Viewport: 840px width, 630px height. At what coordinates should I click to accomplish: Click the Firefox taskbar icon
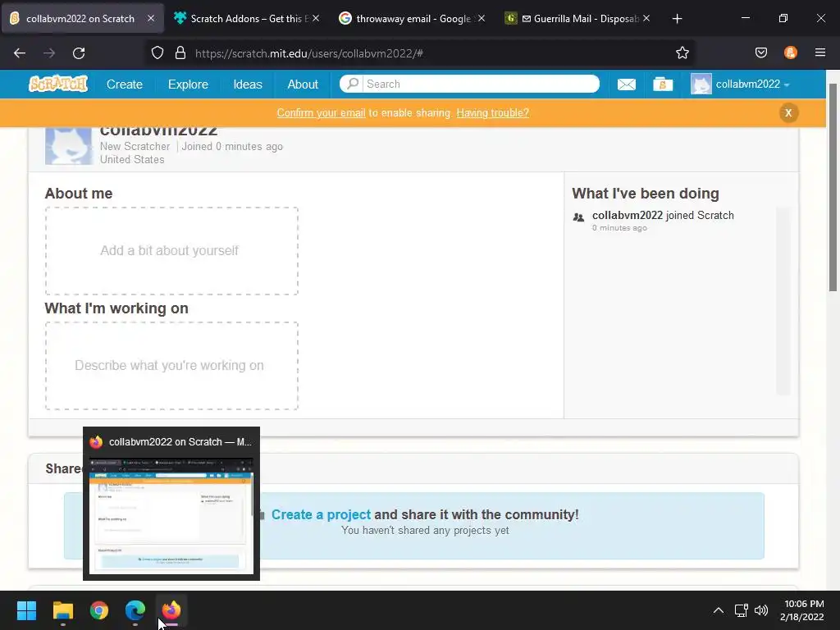pyautogui.click(x=171, y=610)
